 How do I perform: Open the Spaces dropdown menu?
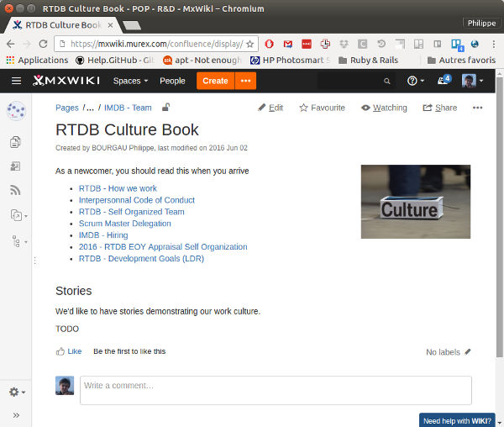[130, 81]
